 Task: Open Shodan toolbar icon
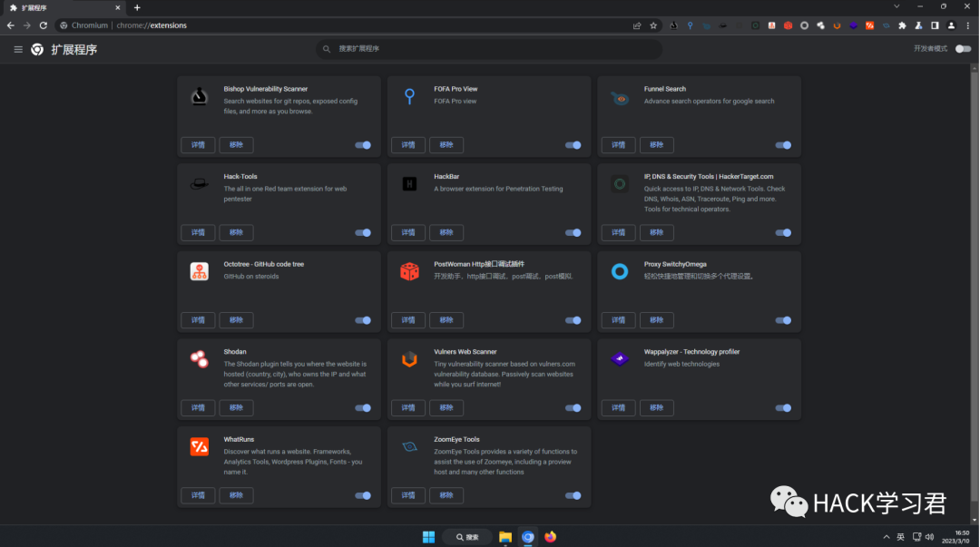[820, 25]
